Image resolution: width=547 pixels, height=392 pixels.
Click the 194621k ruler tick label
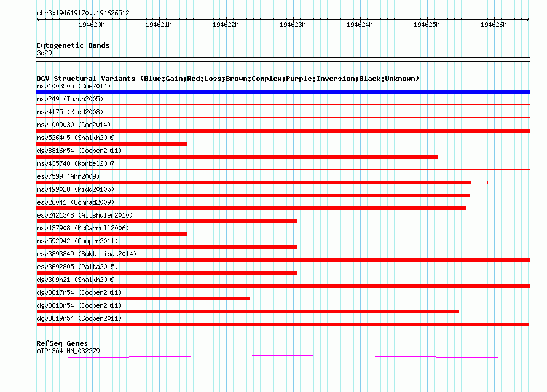(x=159, y=25)
